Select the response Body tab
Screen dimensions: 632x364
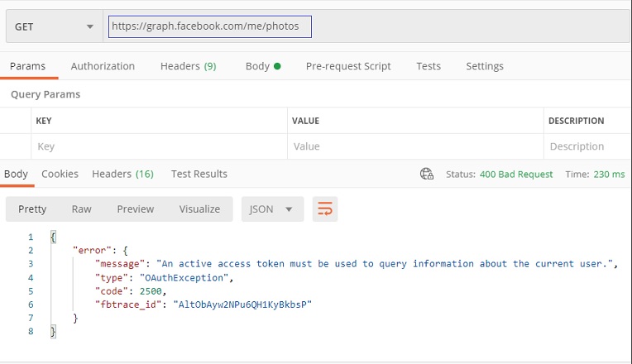(16, 174)
